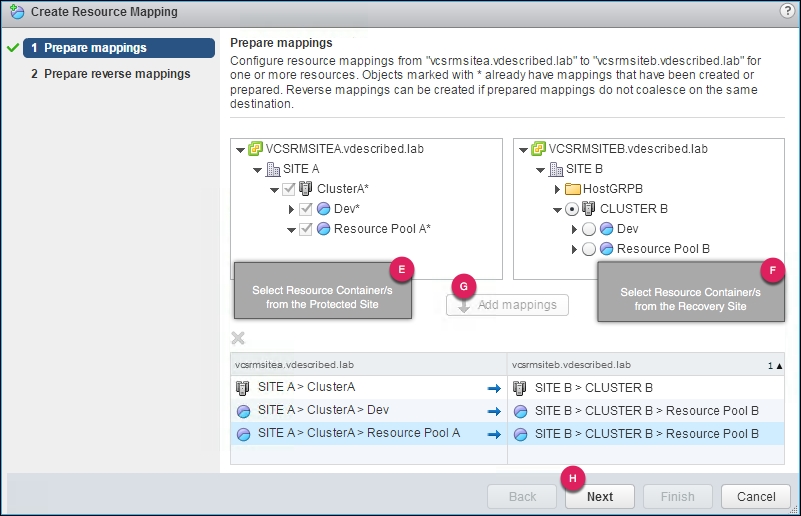Expand the HostGRPB folder node

[x=557, y=189]
